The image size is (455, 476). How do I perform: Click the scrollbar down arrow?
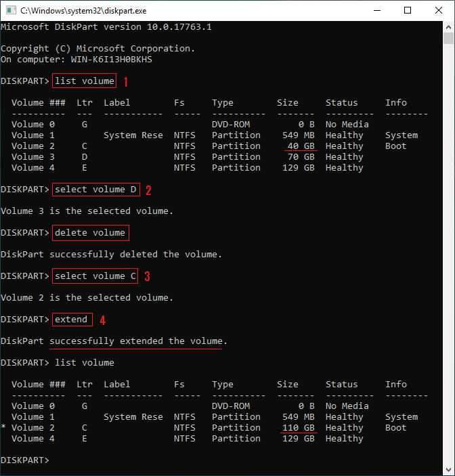[x=448, y=470]
